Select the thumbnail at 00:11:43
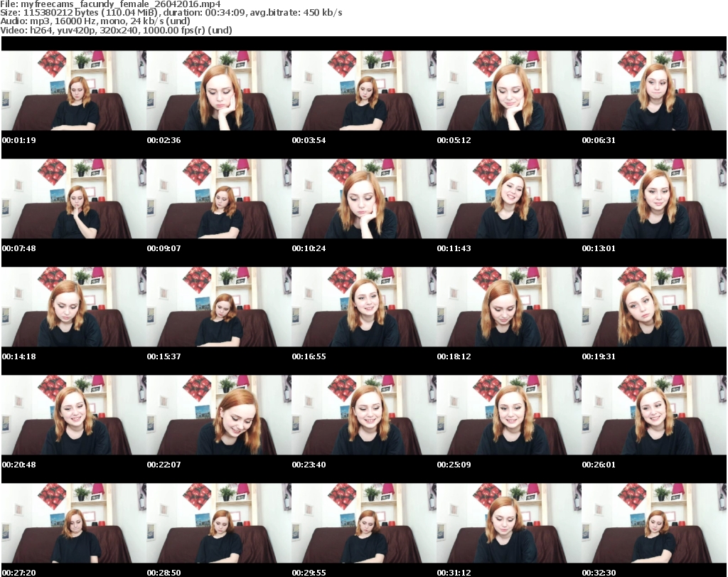Image resolution: width=728 pixels, height=577 pixels. point(509,198)
